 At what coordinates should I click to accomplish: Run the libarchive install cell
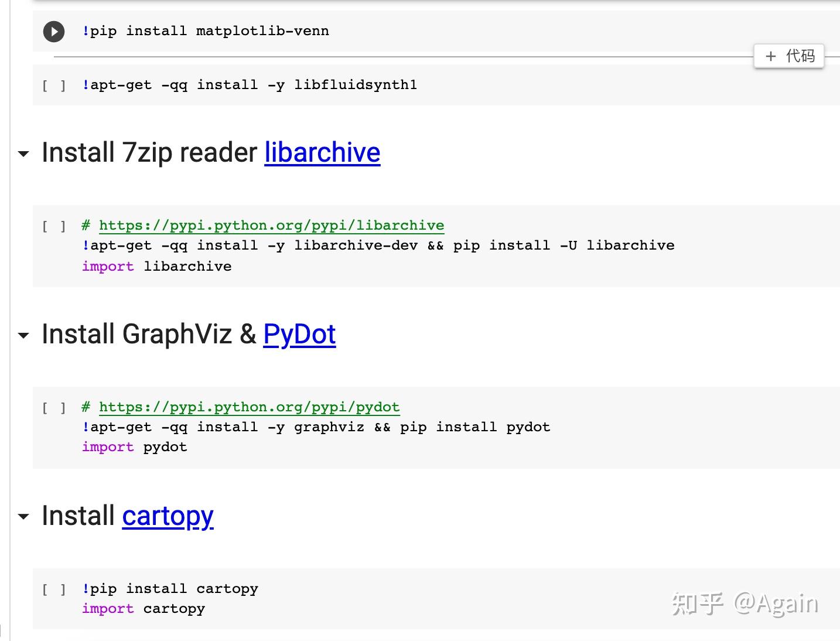tap(54, 226)
